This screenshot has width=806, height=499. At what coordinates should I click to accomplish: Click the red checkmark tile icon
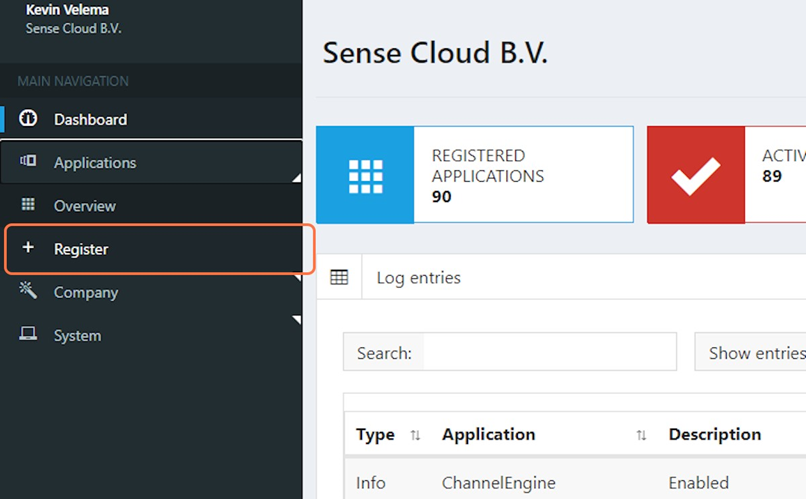coord(695,176)
